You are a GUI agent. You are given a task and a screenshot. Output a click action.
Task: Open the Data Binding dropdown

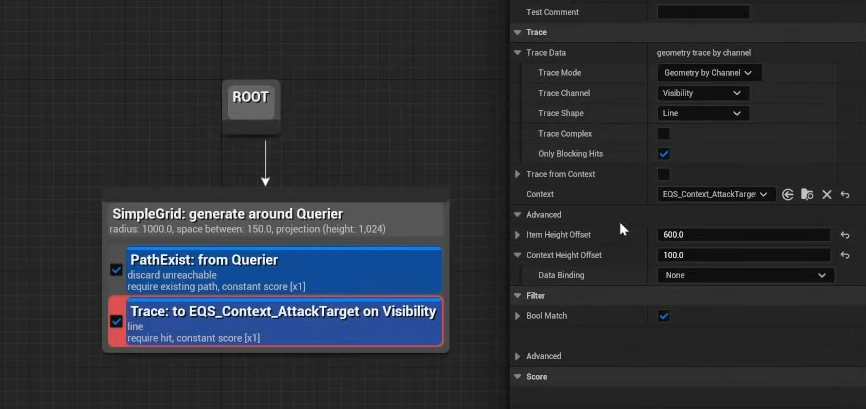(x=745, y=275)
